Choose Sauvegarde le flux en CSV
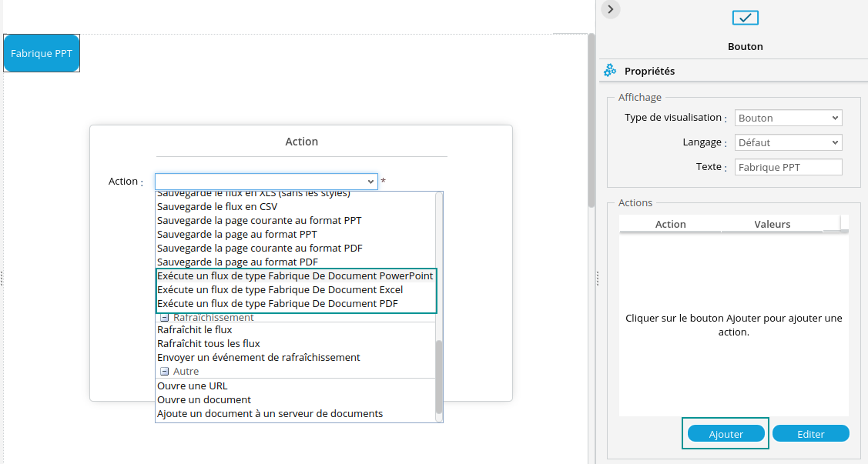 tap(217, 206)
